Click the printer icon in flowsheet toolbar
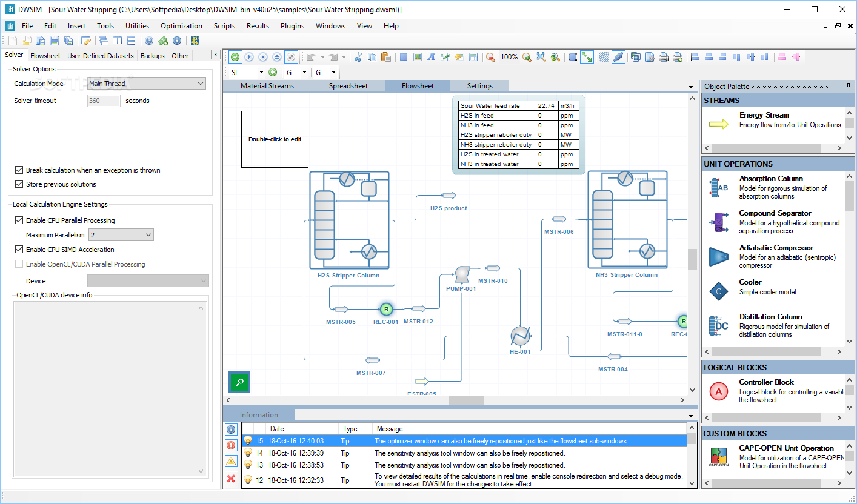This screenshot has width=857, height=504. tap(664, 57)
